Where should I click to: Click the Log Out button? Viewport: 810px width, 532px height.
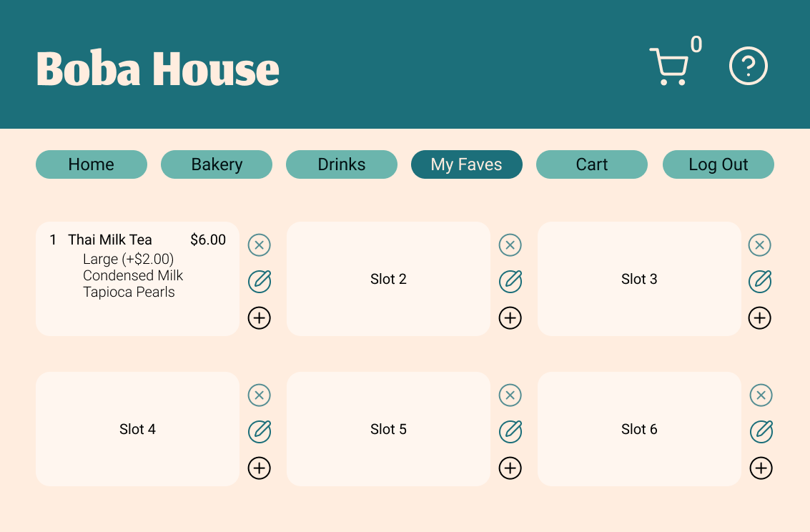pyautogui.click(x=718, y=164)
